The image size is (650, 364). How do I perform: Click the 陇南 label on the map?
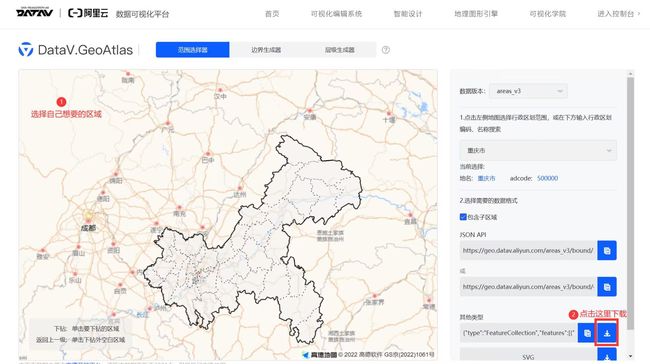point(128,80)
